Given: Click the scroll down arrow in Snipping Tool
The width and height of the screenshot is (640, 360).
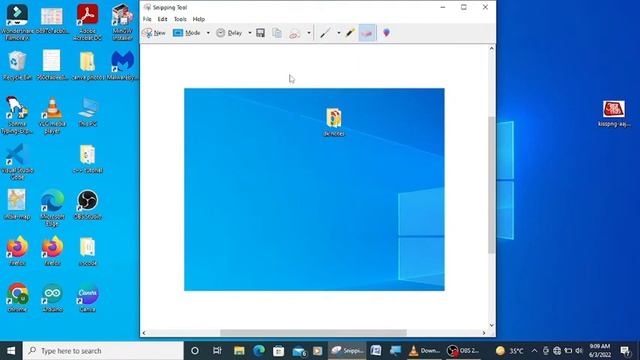Looking at the screenshot, I should [x=491, y=325].
